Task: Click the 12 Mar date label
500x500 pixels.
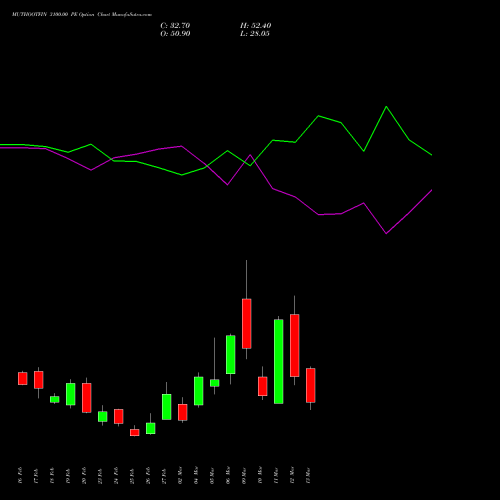Action: click(292, 475)
